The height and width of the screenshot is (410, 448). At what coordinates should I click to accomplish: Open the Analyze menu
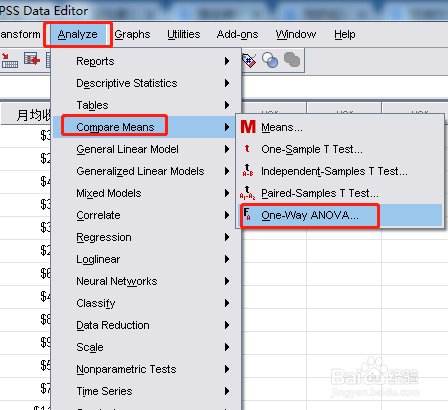coord(77,34)
